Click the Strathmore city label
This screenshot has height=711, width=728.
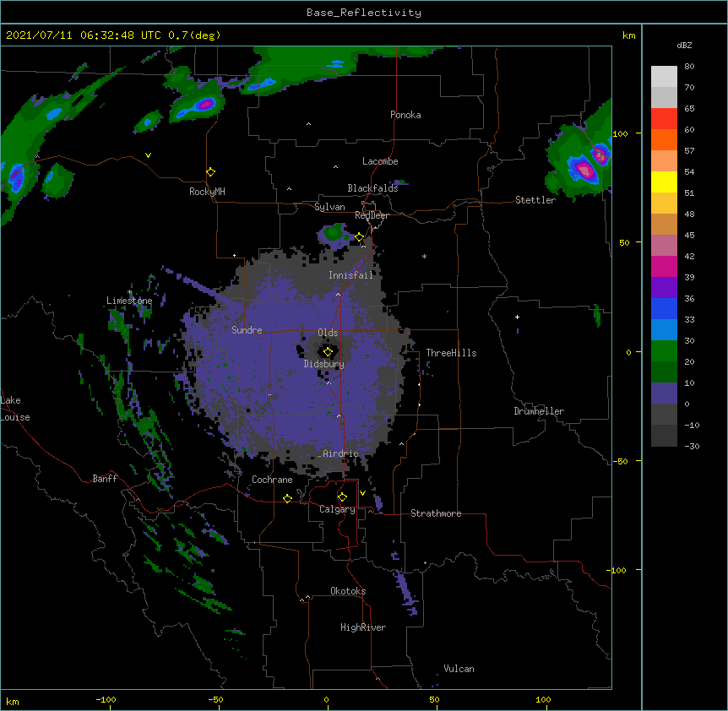[436, 513]
